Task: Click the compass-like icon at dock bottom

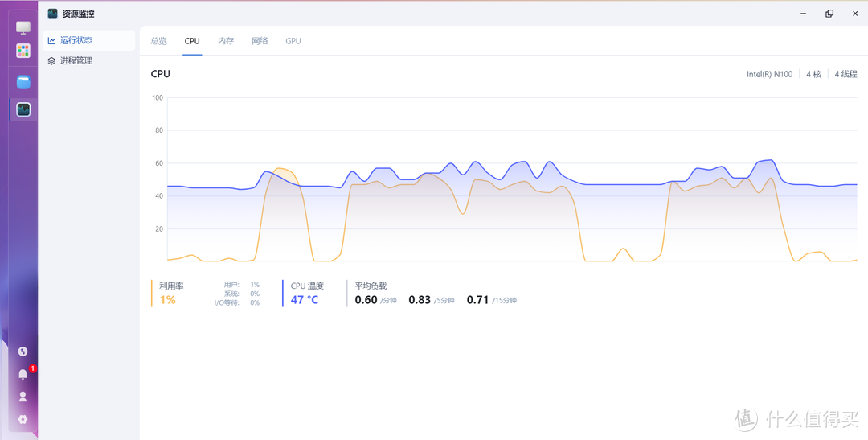Action: tap(23, 352)
